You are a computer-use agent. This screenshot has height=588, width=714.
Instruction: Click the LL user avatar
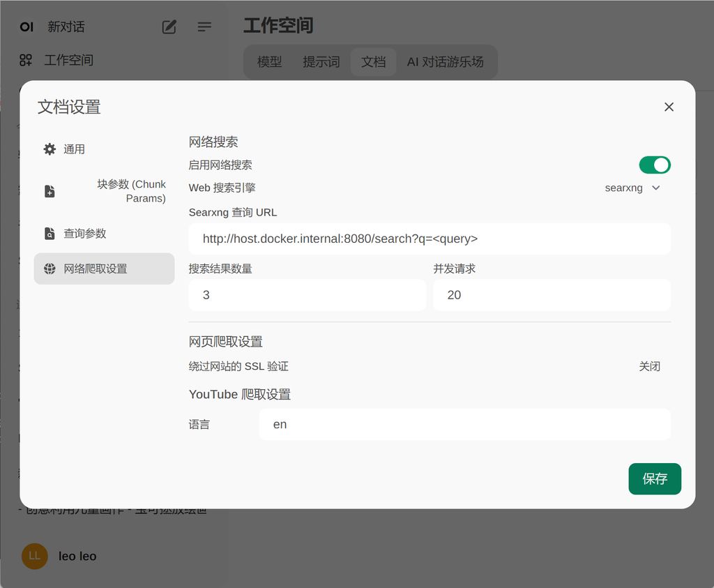tap(35, 556)
